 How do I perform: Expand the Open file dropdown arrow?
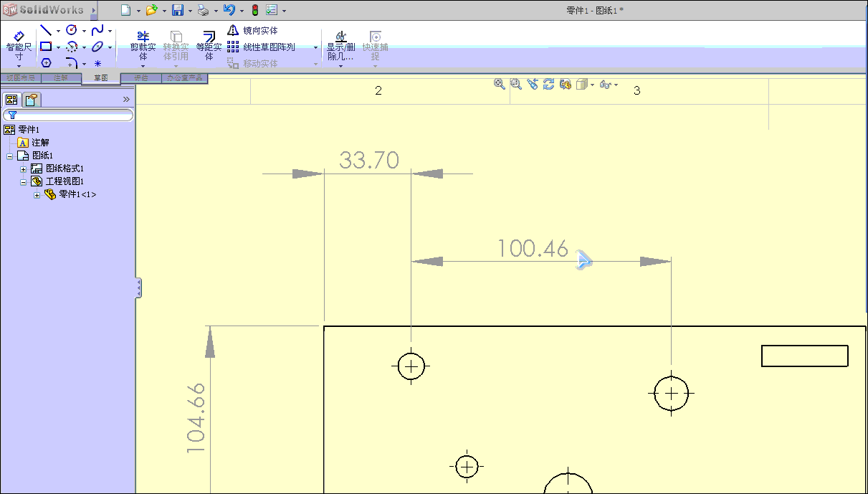point(164,11)
